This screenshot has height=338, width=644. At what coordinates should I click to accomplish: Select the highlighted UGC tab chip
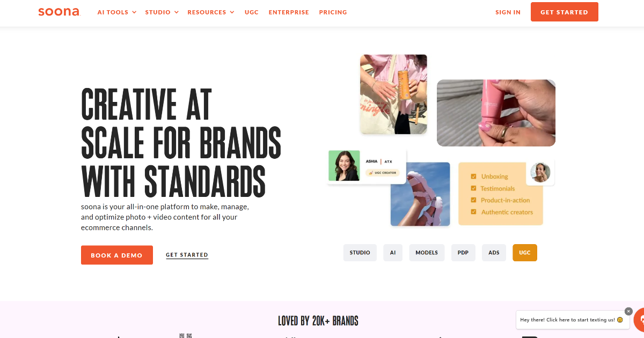click(x=525, y=253)
